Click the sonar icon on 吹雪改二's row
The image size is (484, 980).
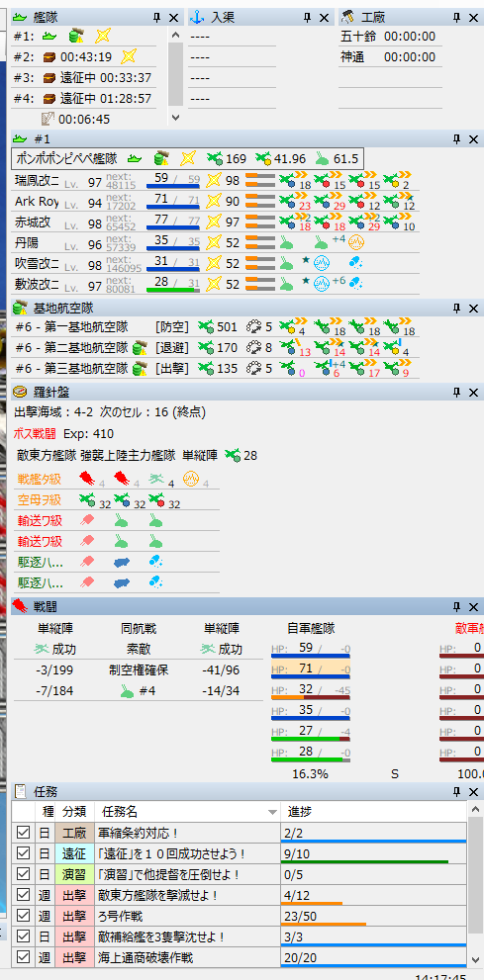322,262
